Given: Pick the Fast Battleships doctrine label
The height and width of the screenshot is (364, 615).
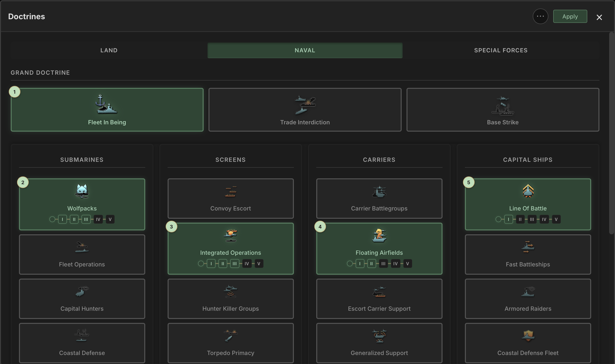Looking at the screenshot, I should [x=528, y=264].
